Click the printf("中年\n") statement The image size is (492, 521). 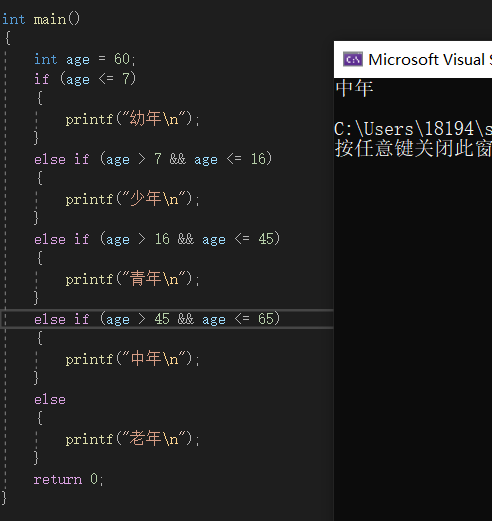132,359
